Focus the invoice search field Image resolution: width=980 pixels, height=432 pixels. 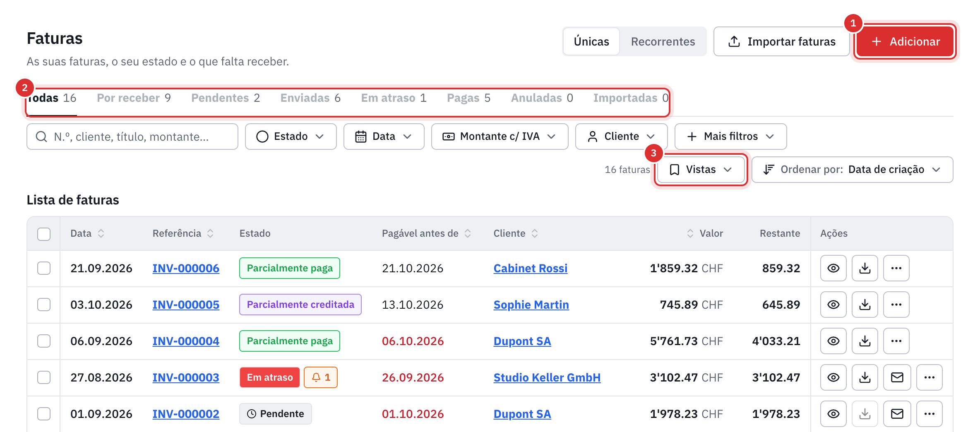132,137
